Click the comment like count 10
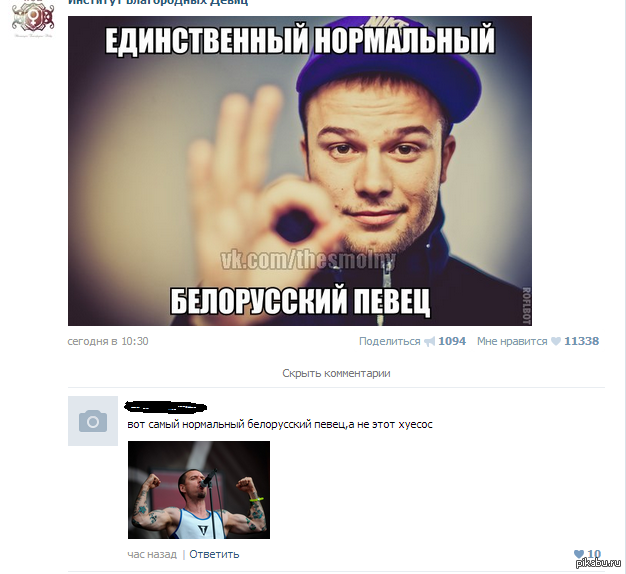The width and height of the screenshot is (626, 574). tap(594, 554)
